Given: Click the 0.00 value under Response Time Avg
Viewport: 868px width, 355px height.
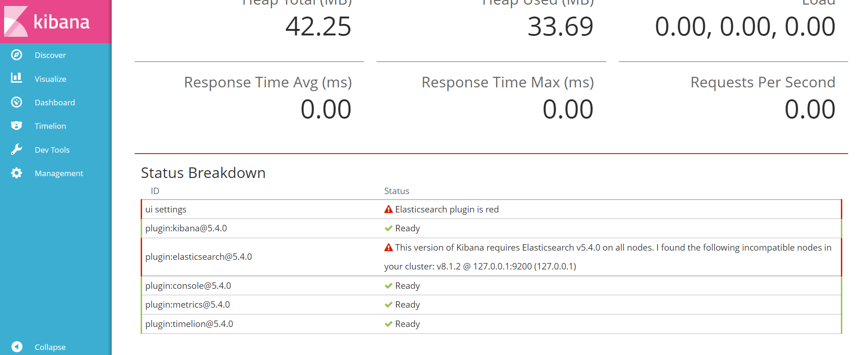Looking at the screenshot, I should (x=326, y=109).
